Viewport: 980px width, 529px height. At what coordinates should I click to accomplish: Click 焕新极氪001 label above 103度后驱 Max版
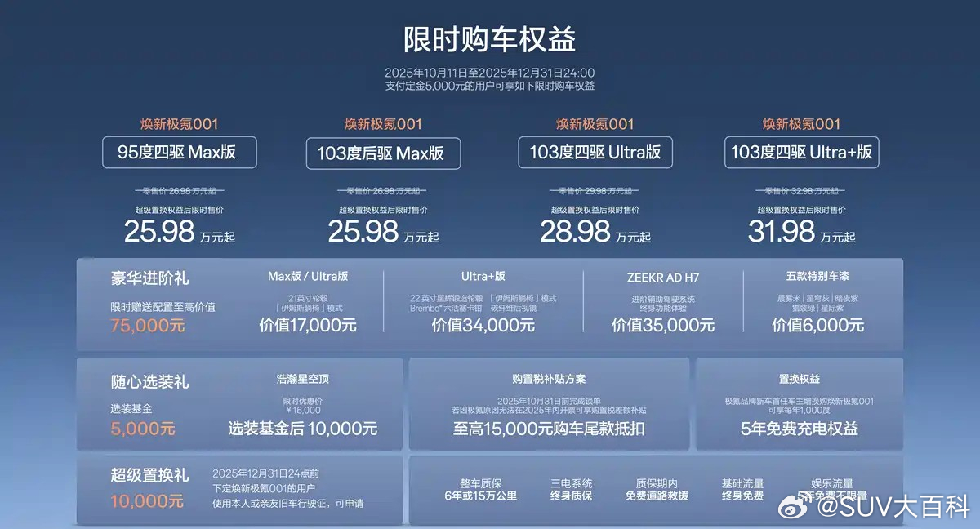point(383,125)
